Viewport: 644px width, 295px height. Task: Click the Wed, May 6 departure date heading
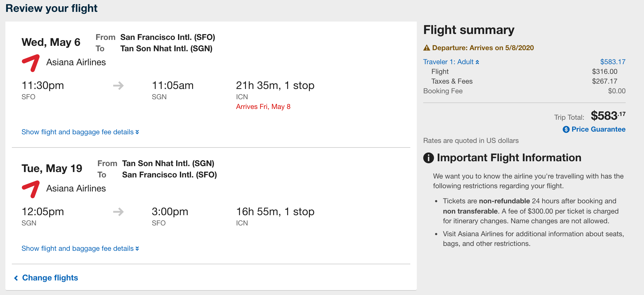(x=51, y=42)
